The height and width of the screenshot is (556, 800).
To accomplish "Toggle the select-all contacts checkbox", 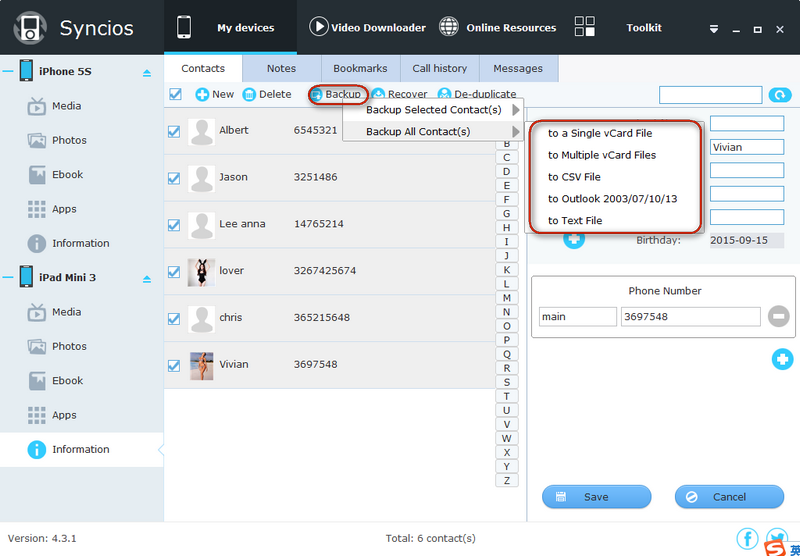I will tap(175, 94).
